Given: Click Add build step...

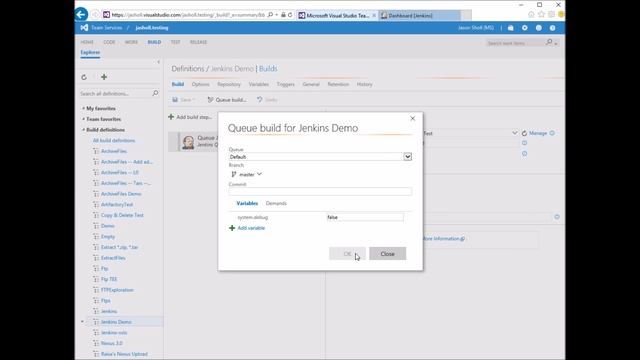Looking at the screenshot, I should click(190, 117).
